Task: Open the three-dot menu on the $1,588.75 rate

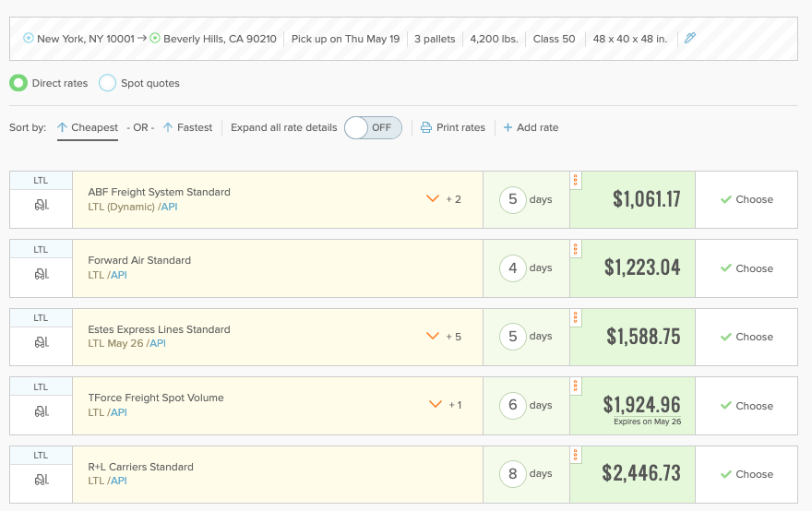Action: pyautogui.click(x=576, y=317)
